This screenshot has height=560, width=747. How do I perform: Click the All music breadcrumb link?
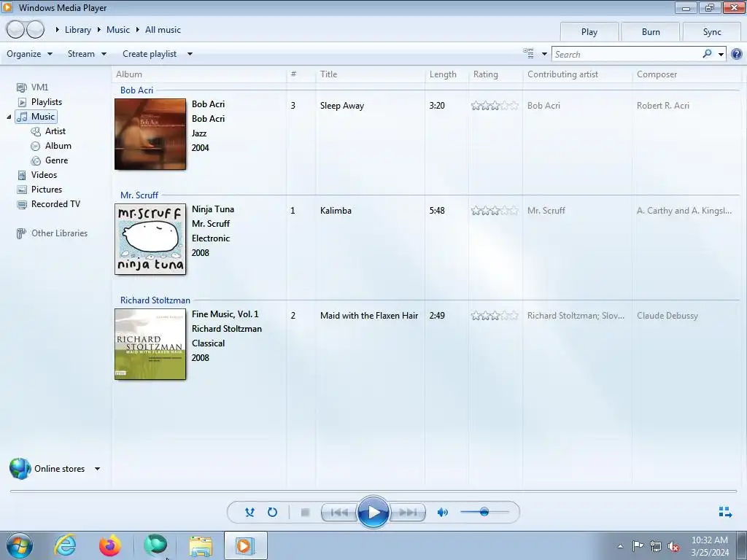click(163, 29)
